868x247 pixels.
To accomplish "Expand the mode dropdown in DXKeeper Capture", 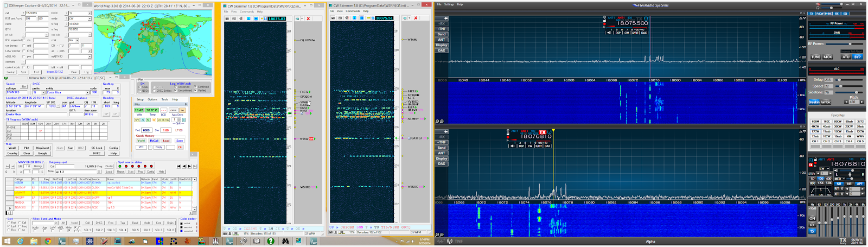I will (89, 18).
